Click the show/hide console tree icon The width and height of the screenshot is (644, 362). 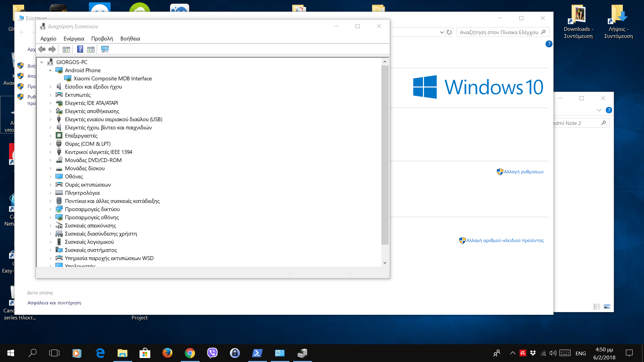click(x=66, y=49)
